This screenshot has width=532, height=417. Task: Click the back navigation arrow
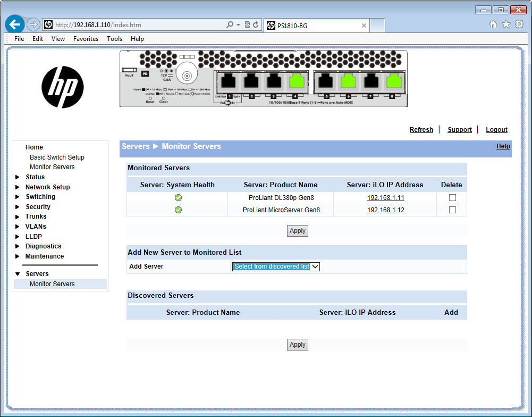click(x=14, y=24)
